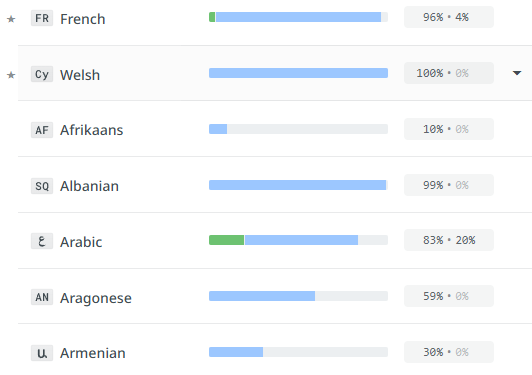This screenshot has width=532, height=375.
Task: Click the Cy language code badge
Action: (42, 74)
